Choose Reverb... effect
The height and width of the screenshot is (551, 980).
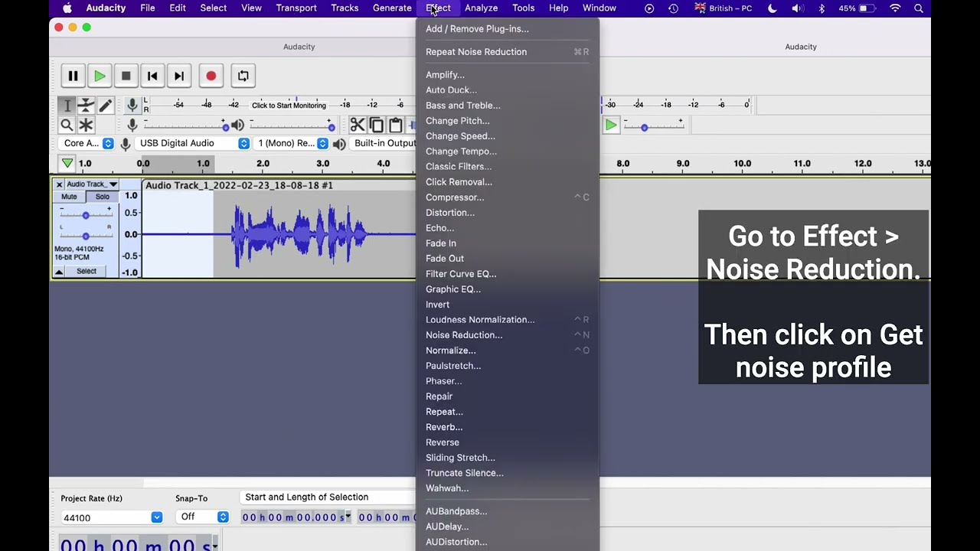507,427
